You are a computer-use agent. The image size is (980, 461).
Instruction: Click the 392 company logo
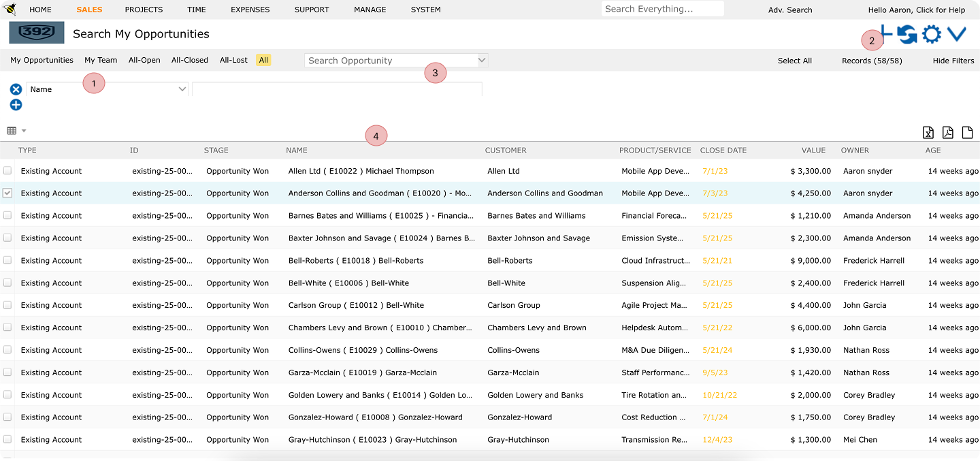pyautogui.click(x=37, y=33)
